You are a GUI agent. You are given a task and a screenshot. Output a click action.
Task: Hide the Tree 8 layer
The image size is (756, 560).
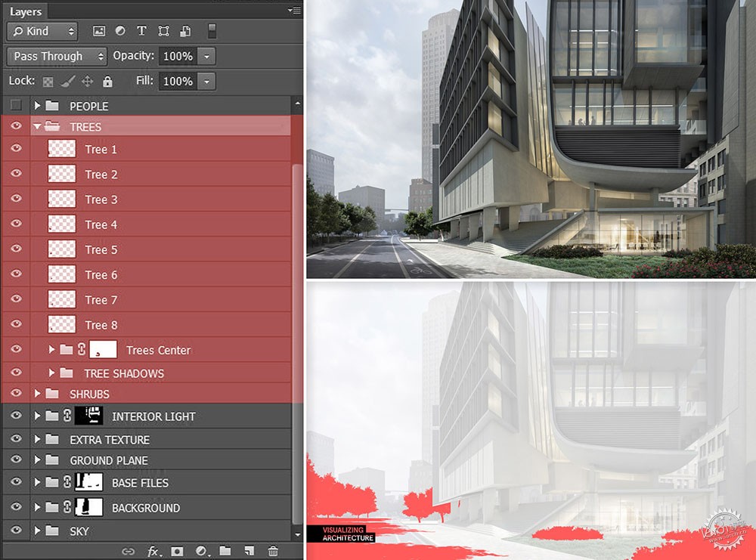16,323
